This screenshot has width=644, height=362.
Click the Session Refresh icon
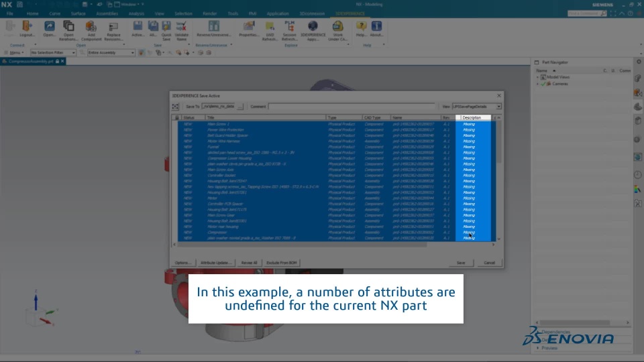pos(290,26)
